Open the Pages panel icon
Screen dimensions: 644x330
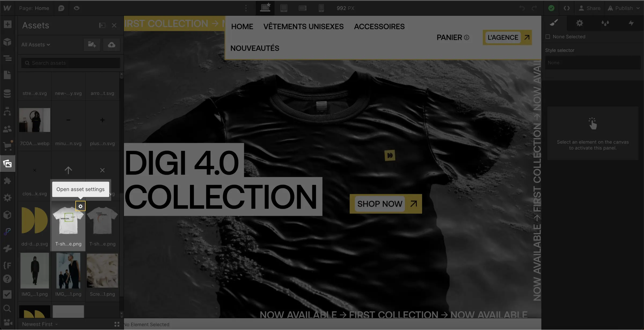coord(7,74)
